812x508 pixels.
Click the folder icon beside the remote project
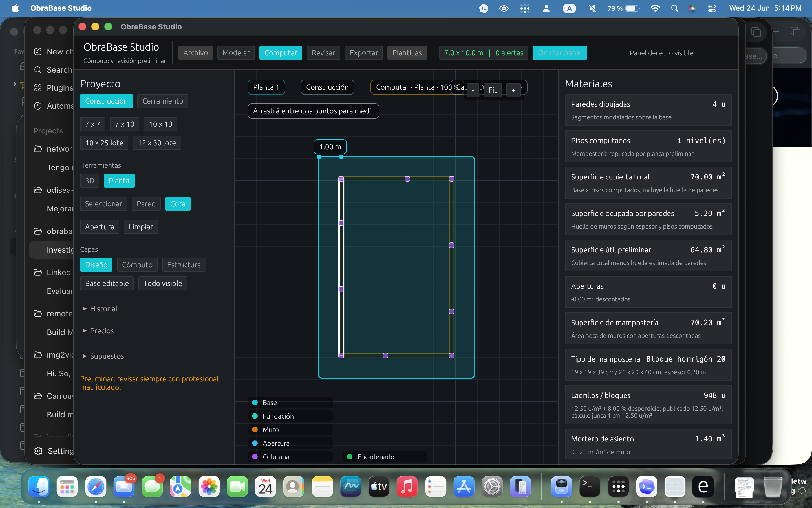click(38, 314)
